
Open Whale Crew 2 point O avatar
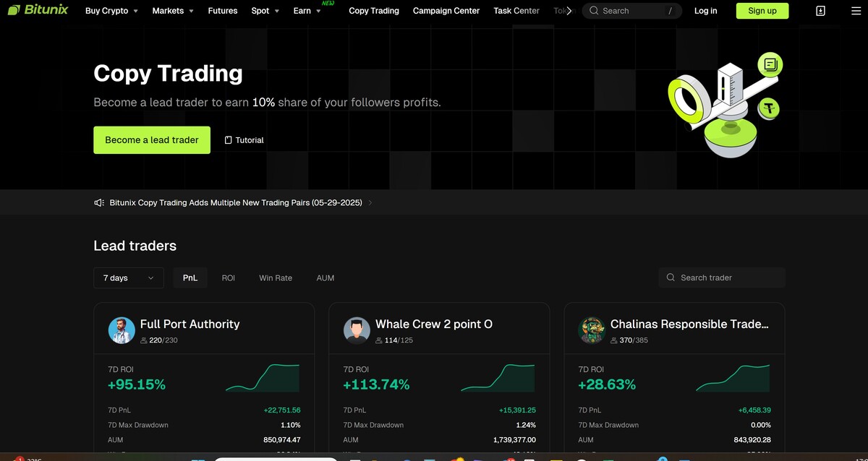357,330
